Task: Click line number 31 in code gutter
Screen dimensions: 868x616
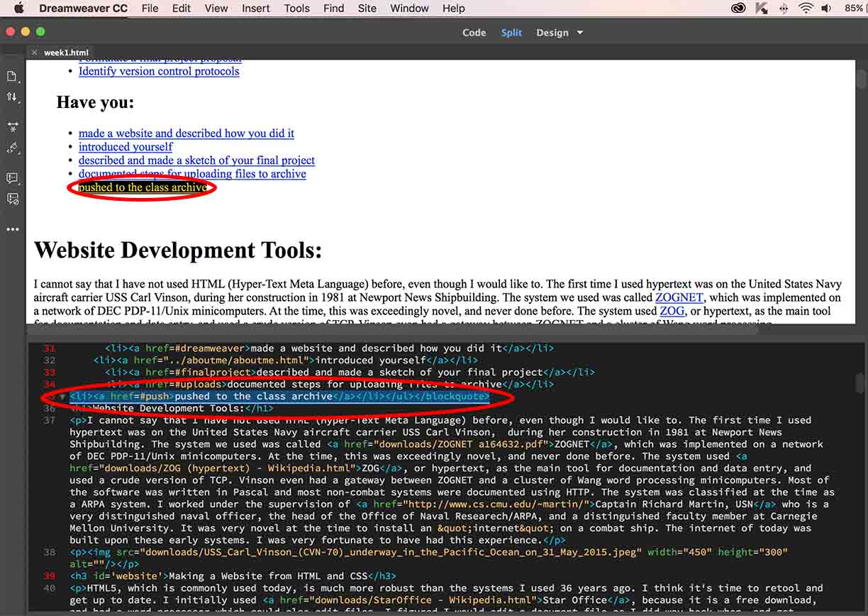Action: (49, 348)
